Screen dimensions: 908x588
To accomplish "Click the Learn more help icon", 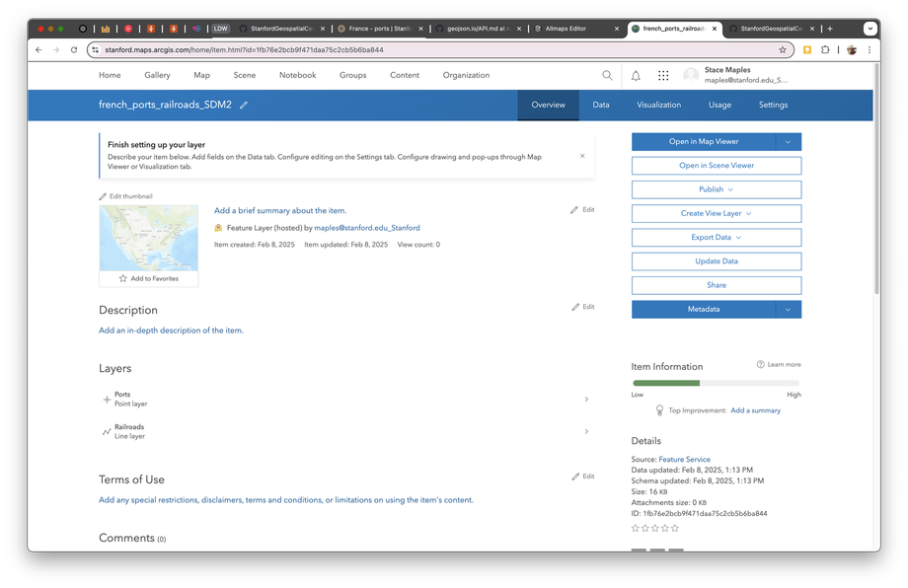I will (760, 365).
